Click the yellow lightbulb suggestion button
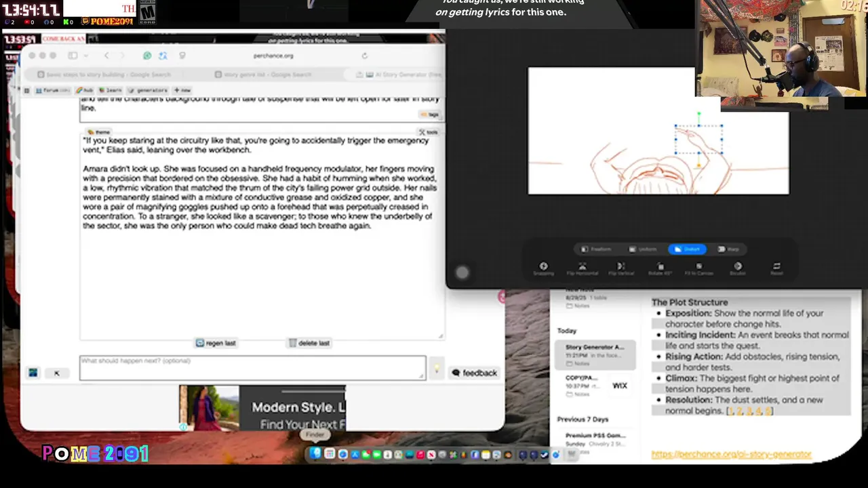The image size is (868, 488). [x=437, y=370]
